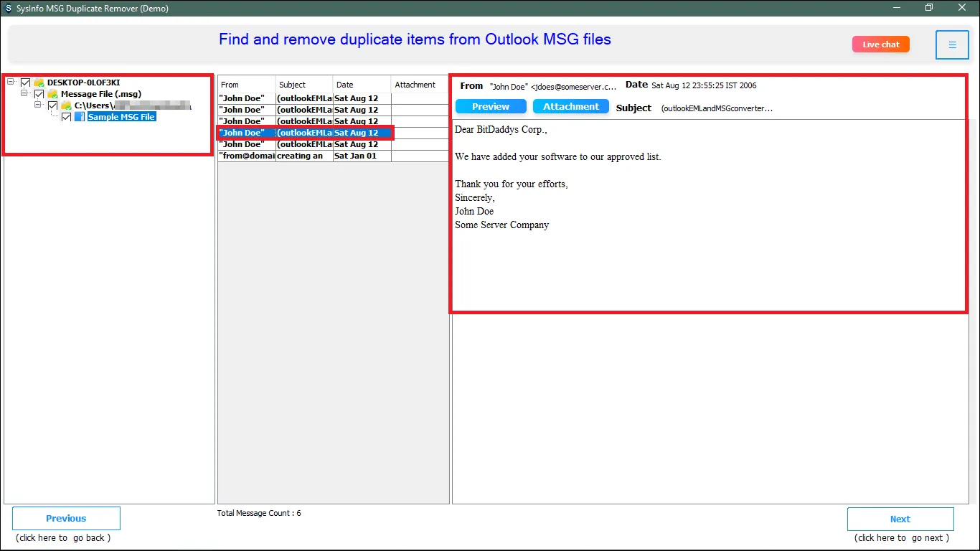The image size is (980, 551).
Task: Uncheck the DESKTOP-0LOF3KI checkbox
Action: 26,83
